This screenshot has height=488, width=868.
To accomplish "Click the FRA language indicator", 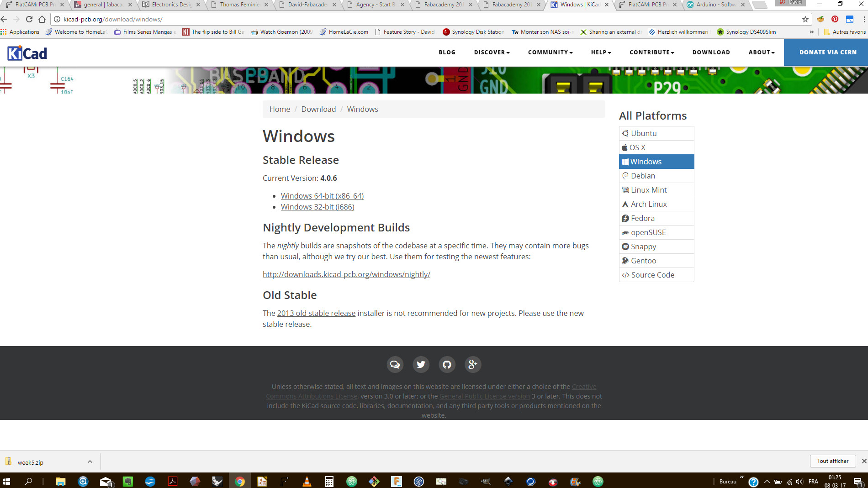I will click(813, 482).
